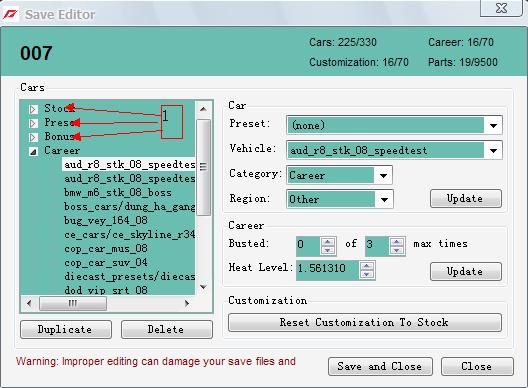The height and width of the screenshot is (388, 528).
Task: Select bmw_m6_stk_08_boss in the car list
Action: 118,193
